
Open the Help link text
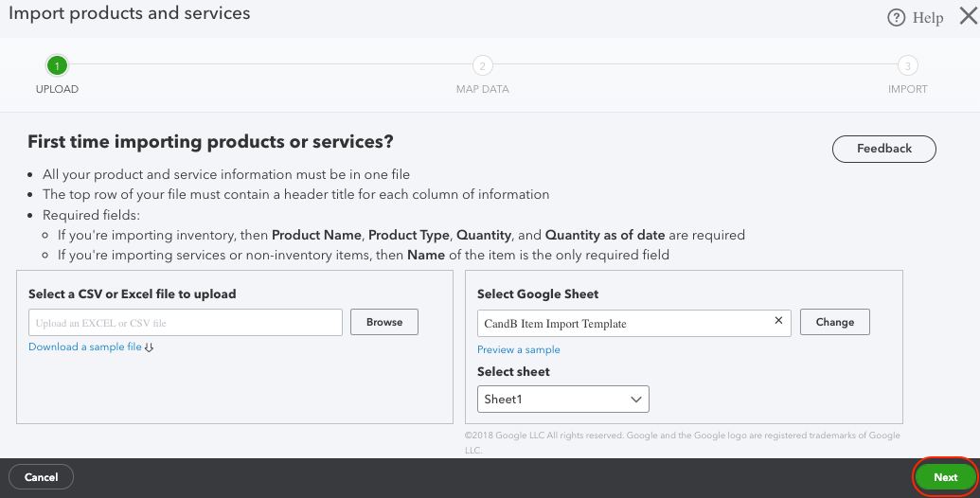tap(928, 18)
